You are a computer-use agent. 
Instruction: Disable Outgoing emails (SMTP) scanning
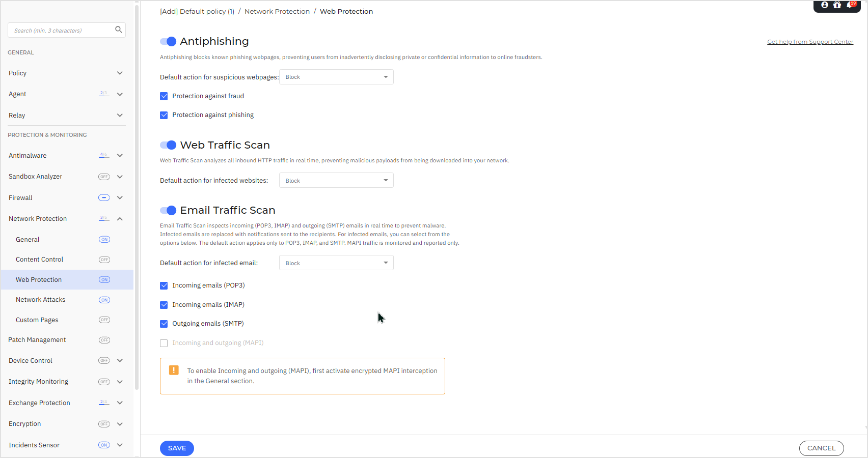point(164,324)
